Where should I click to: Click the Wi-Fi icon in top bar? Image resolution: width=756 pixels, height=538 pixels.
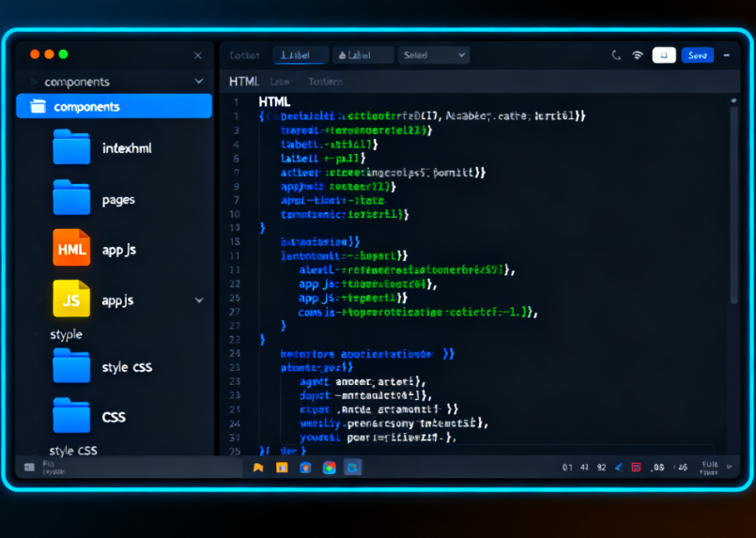(x=638, y=55)
